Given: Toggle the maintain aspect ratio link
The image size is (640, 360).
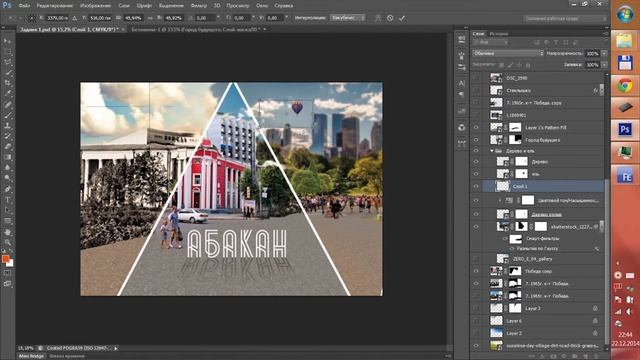Looking at the screenshot, I should point(150,18).
